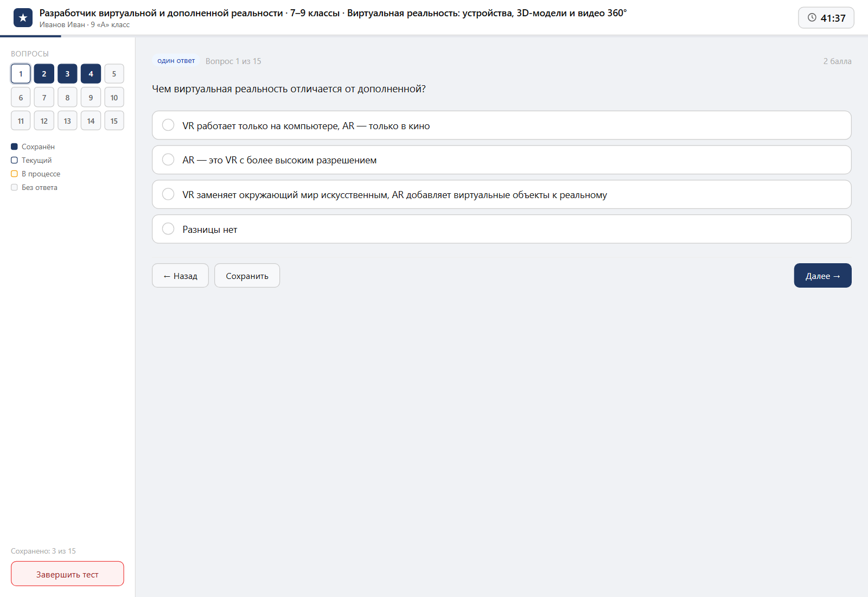
Task: Click the 'один ответ' badge
Action: pos(176,61)
